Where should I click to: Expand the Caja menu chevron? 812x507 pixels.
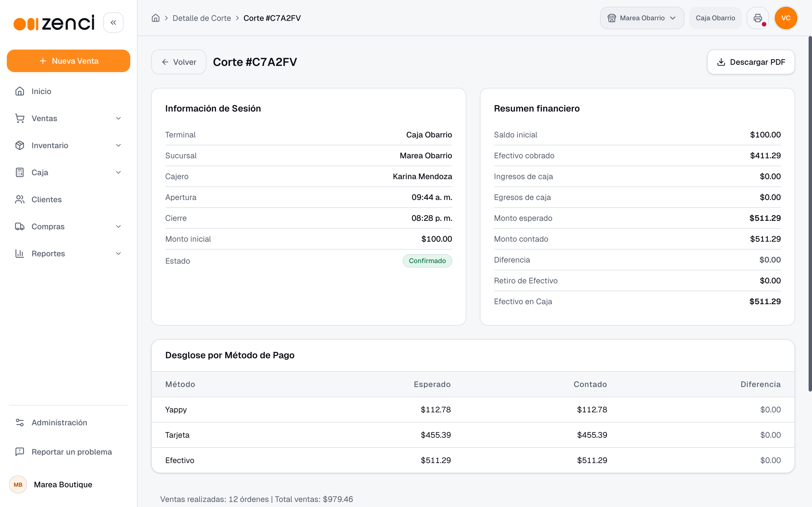(118, 172)
